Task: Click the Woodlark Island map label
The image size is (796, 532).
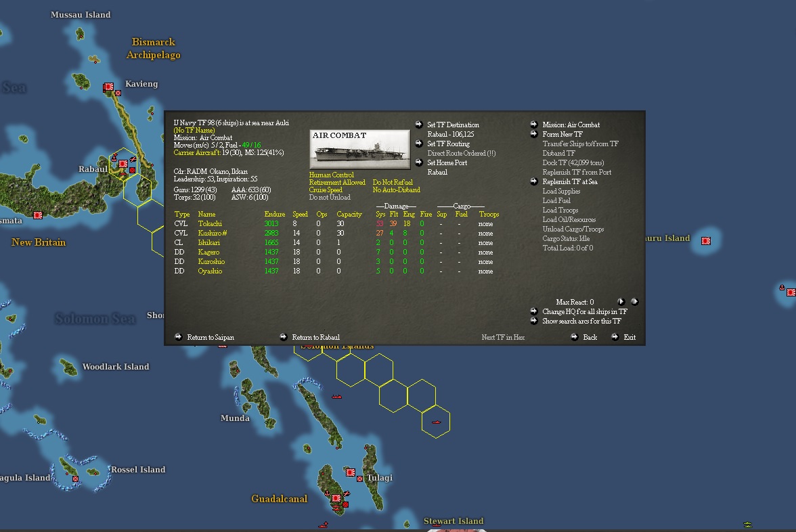Action: coord(116,367)
